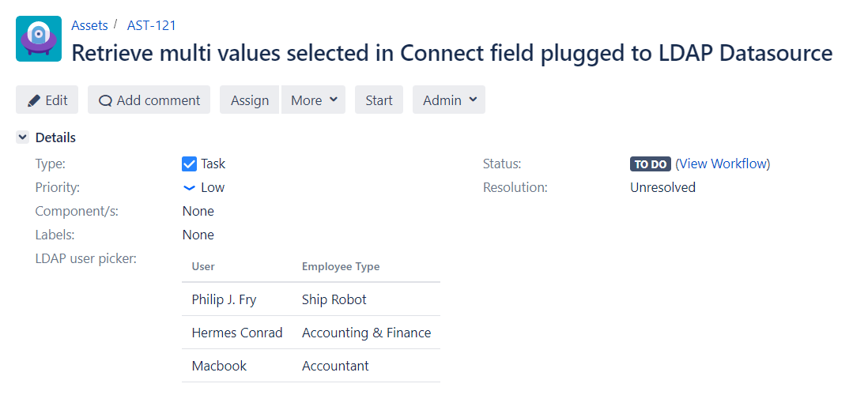Click the Low priority chevron icon
This screenshot has width=868, height=410.
point(189,188)
